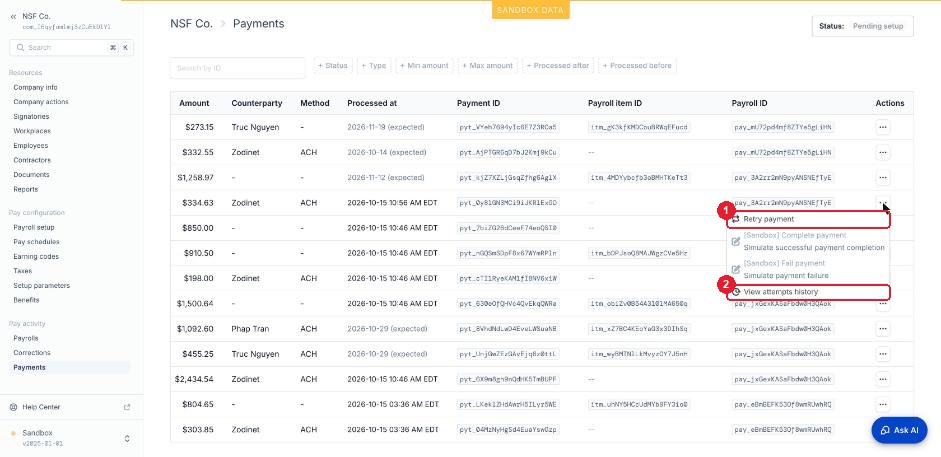
Task: Click the Ask AI chat button
Action: 899,430
